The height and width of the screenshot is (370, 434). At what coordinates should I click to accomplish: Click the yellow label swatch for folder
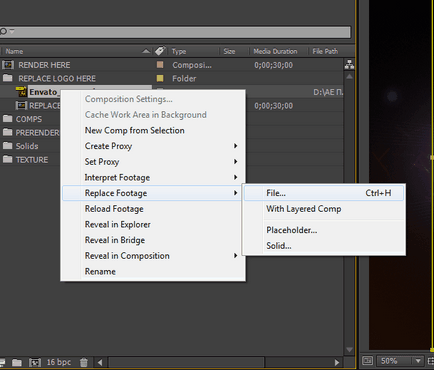tap(160, 78)
